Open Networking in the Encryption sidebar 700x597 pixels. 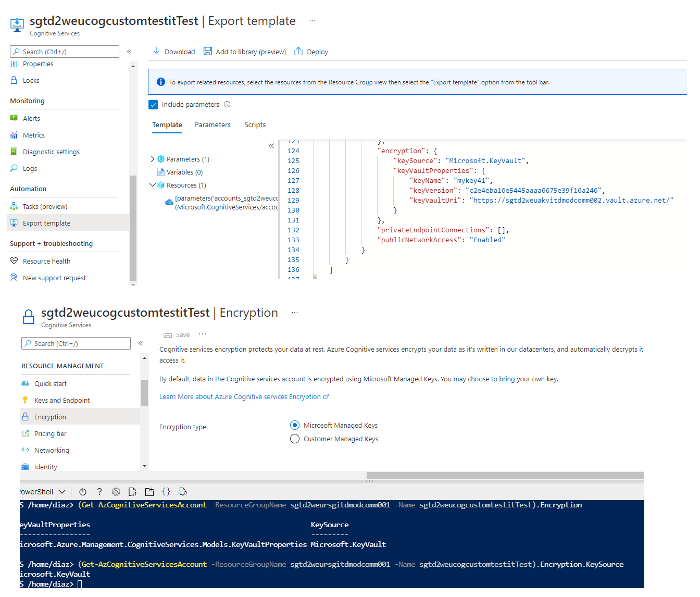(x=52, y=450)
